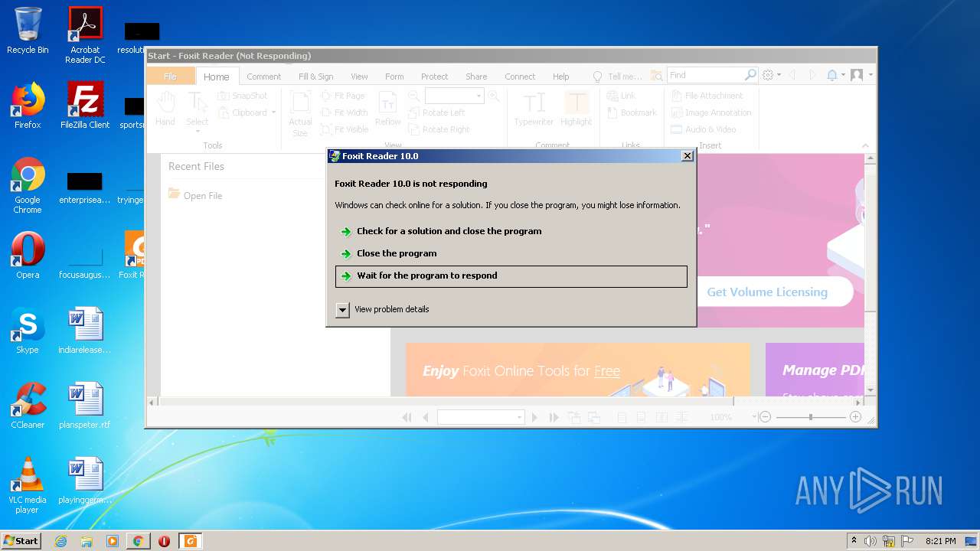This screenshot has height=551, width=980.
Task: Click the vertical scrollbar down arrow
Action: pyautogui.click(x=871, y=390)
